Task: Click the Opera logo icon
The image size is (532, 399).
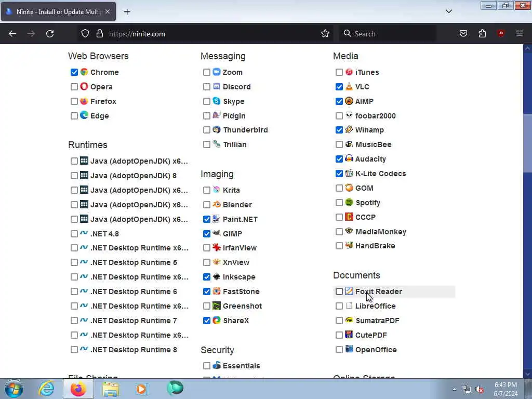Action: [84, 87]
